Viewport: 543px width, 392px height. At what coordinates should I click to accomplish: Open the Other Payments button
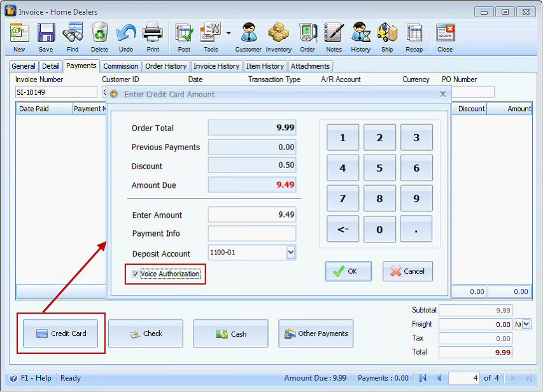pos(316,333)
